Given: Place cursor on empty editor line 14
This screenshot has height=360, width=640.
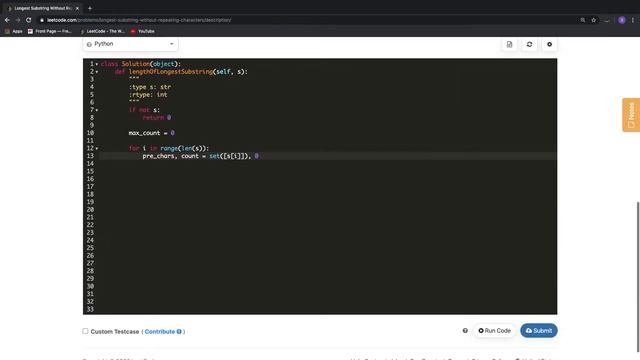Looking at the screenshot, I should click(x=328, y=164).
